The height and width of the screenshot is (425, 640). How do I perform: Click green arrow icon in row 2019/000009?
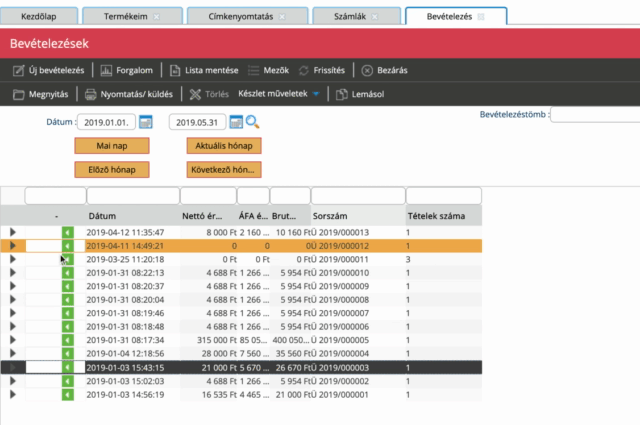(x=68, y=286)
